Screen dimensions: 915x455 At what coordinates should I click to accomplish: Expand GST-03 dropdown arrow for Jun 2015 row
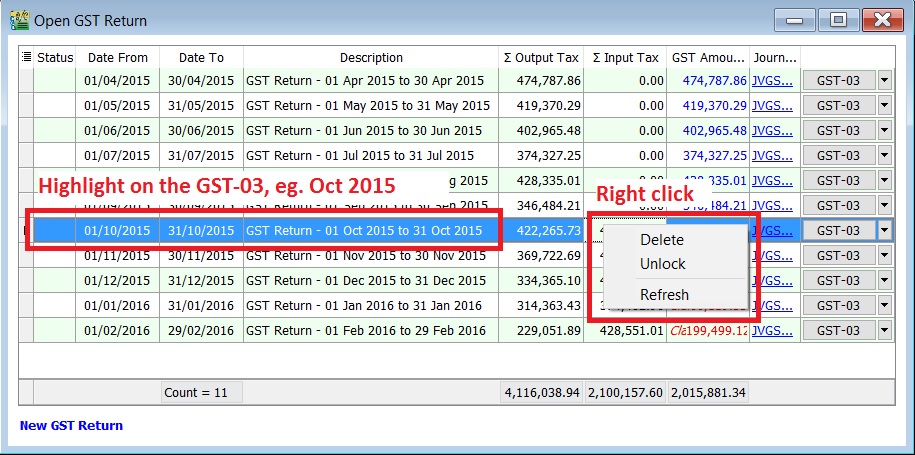point(885,131)
